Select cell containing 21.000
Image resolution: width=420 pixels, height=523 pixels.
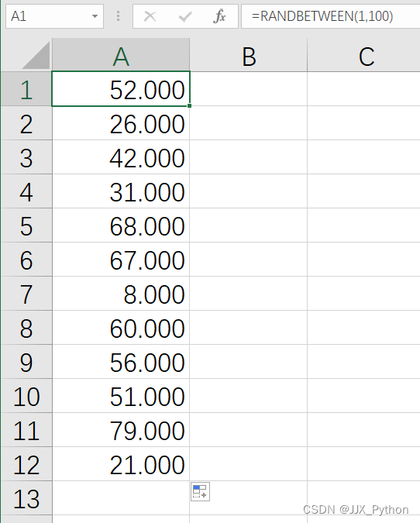pos(121,463)
